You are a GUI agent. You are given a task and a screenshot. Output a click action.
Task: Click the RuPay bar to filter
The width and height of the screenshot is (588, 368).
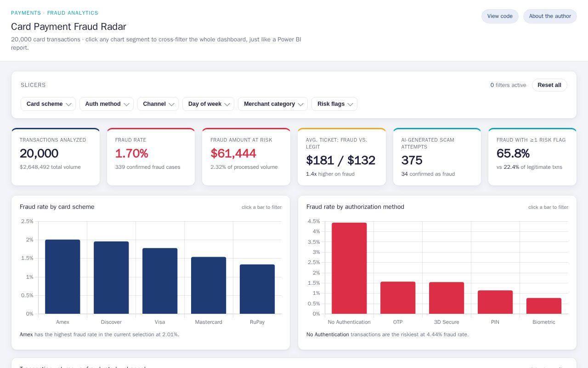click(257, 289)
